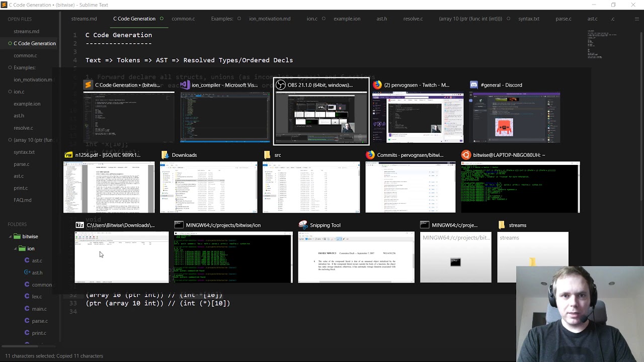Select the OBS 21.1.0 window thumbnail
The height and width of the screenshot is (362, 644).
tap(321, 118)
